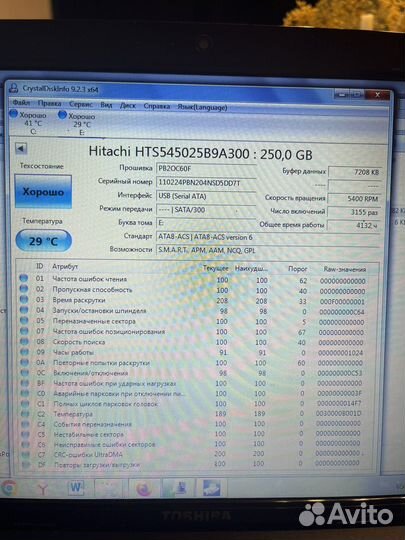Click status icon of row 08 Скорость поиска
Image resolution: width=405 pixels, height=540 pixels.
click(24, 341)
